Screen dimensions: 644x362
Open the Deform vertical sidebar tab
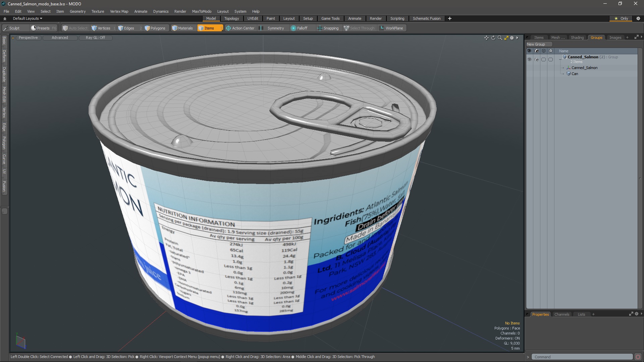tap(4, 56)
